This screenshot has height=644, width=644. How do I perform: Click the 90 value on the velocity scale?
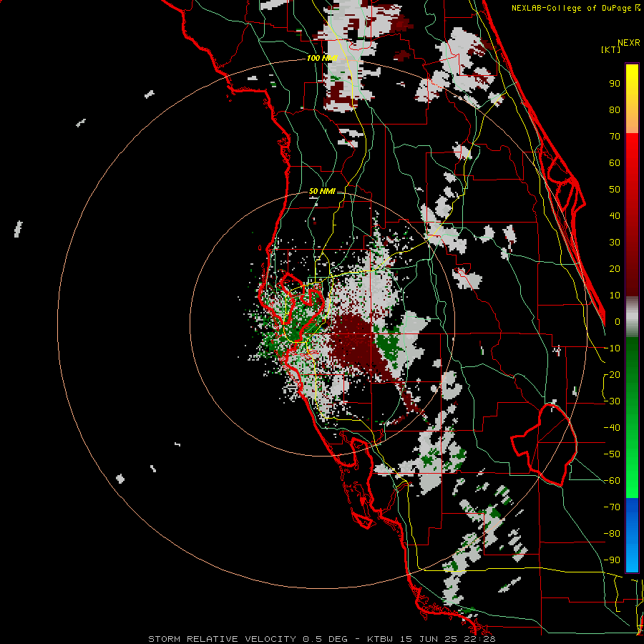pyautogui.click(x=615, y=84)
